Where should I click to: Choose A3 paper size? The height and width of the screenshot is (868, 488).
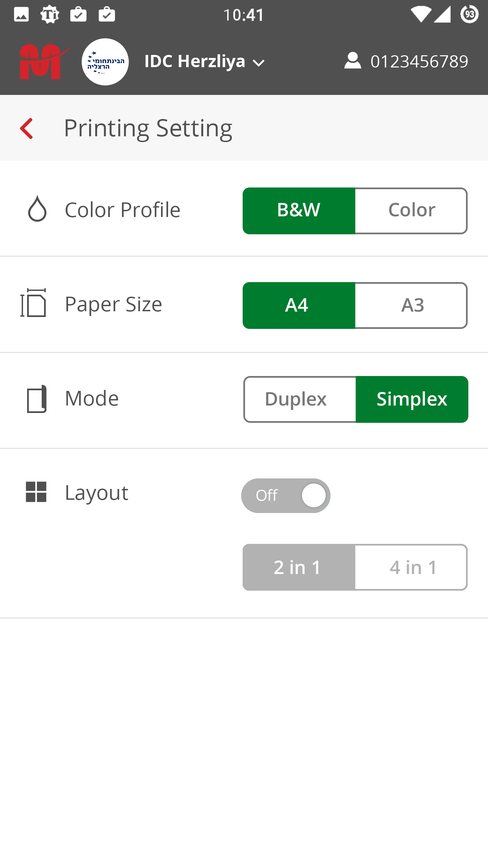click(x=411, y=305)
